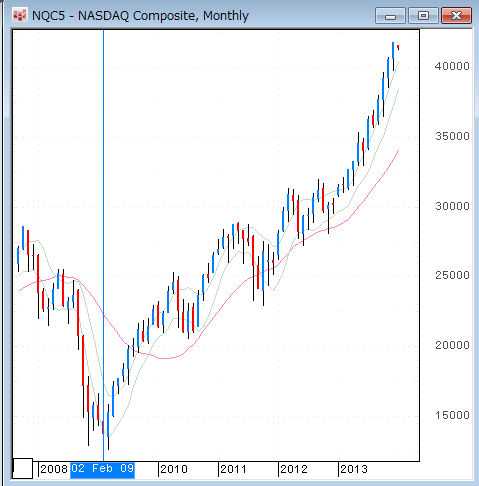
Task: Click the 30000 price scale label
Action: pyautogui.click(x=452, y=206)
